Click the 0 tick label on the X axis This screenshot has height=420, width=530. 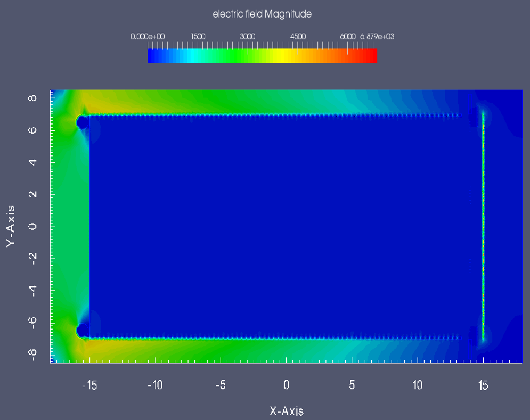pyautogui.click(x=286, y=385)
